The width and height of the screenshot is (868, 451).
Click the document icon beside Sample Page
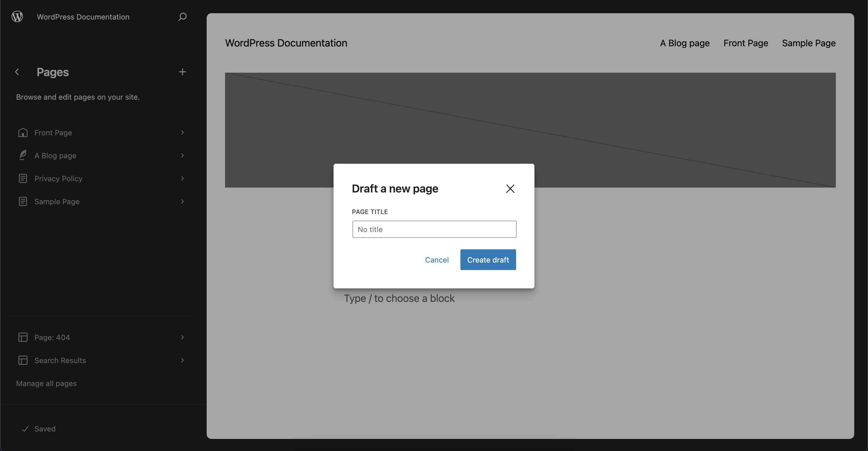coord(23,201)
